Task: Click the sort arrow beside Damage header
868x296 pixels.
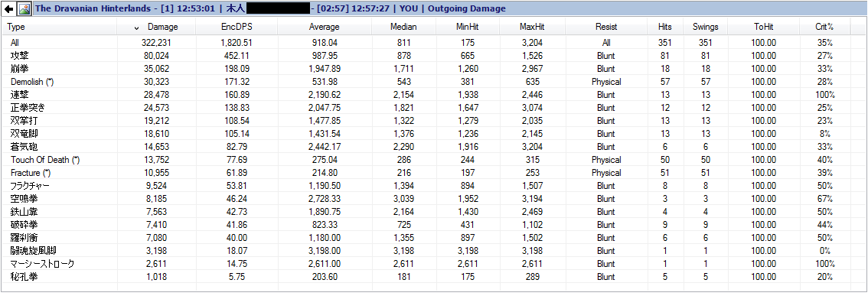Action: pos(137,28)
